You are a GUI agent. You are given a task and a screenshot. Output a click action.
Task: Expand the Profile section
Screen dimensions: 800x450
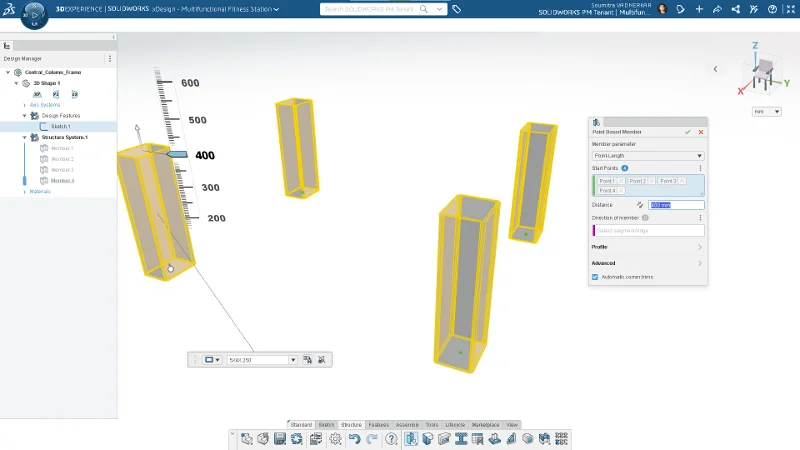pos(648,246)
